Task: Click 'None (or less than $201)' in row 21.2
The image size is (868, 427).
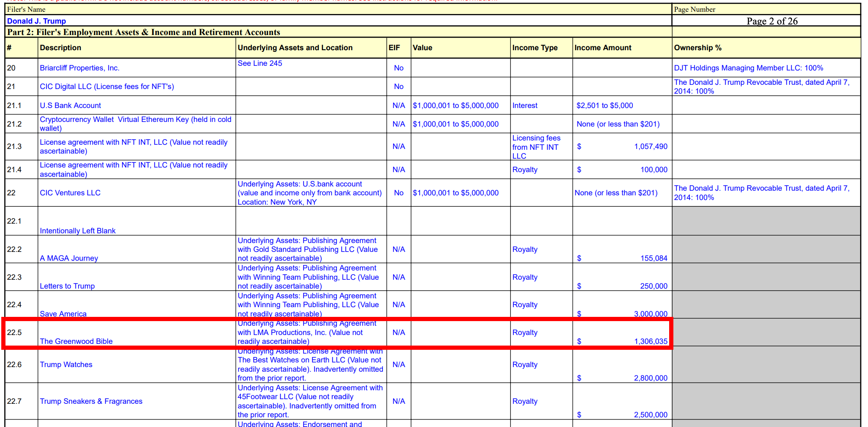Action: [x=618, y=124]
